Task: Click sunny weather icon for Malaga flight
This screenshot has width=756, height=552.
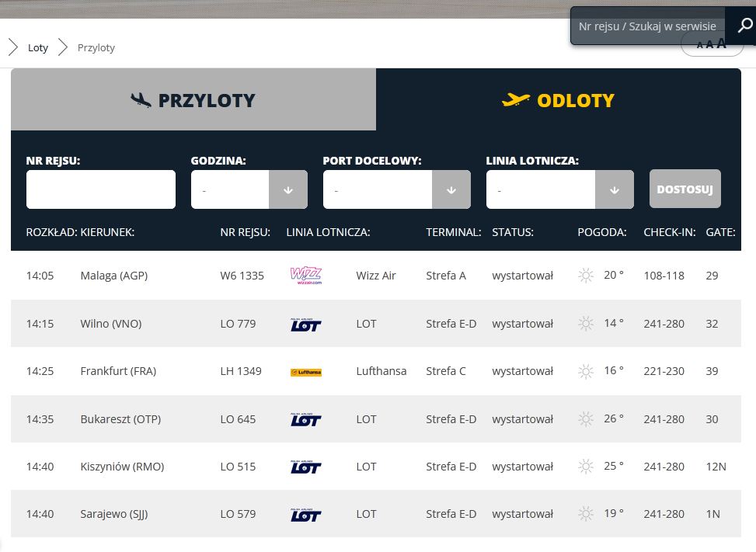Action: tap(586, 276)
